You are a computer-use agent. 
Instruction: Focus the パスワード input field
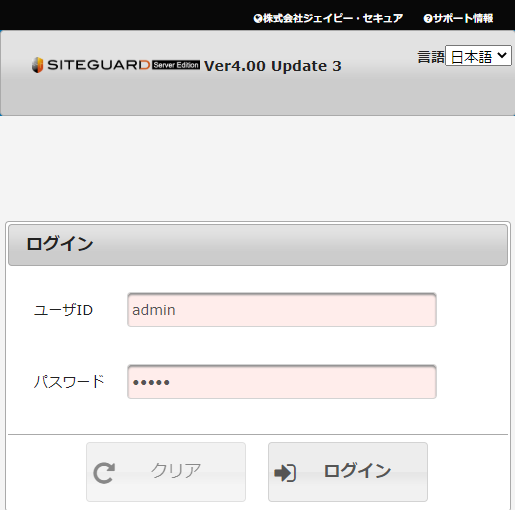[282, 382]
